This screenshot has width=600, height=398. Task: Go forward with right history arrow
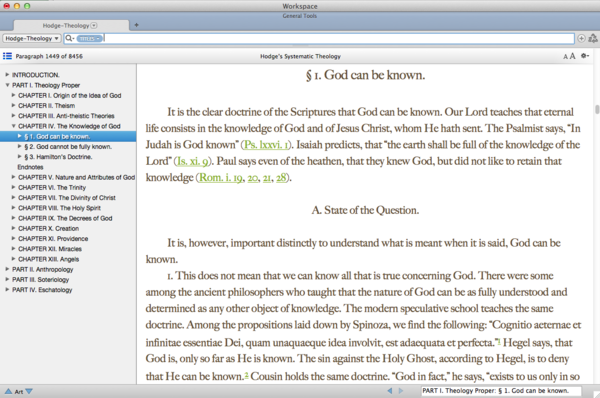point(401,391)
